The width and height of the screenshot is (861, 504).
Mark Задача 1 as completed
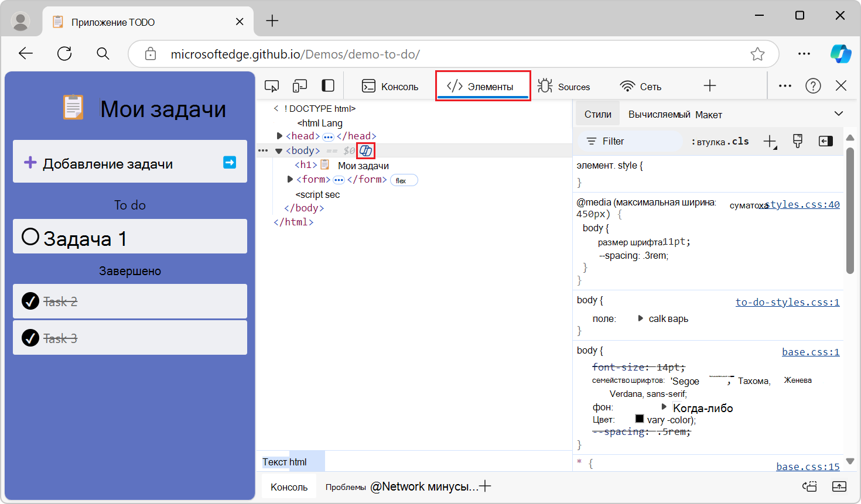pyautogui.click(x=30, y=236)
